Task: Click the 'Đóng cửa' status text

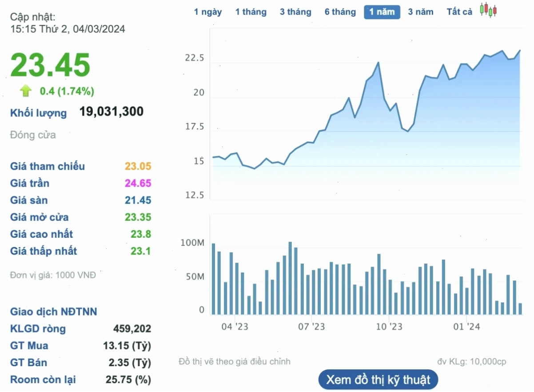Action: point(33,135)
